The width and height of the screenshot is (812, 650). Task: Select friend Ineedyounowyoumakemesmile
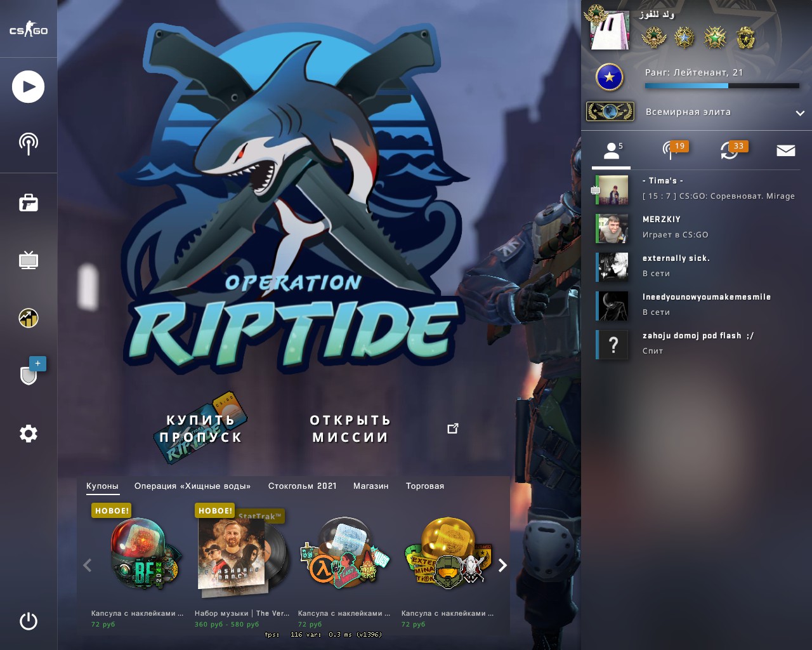[x=697, y=305]
